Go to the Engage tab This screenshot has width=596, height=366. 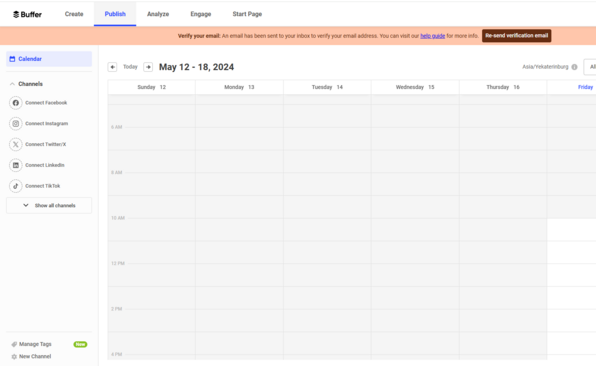point(201,14)
